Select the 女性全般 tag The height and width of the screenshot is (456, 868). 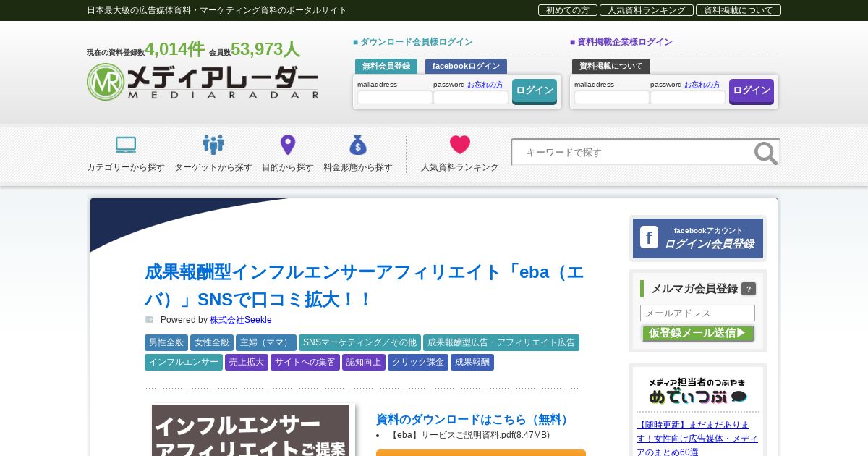click(x=212, y=342)
